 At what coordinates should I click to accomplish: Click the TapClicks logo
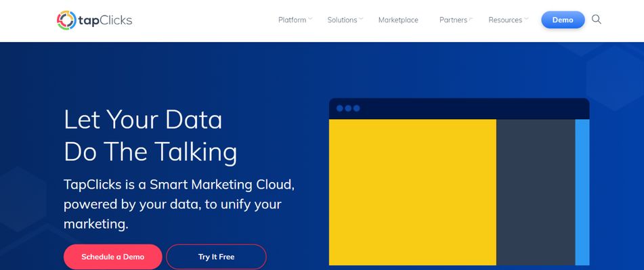tap(94, 20)
